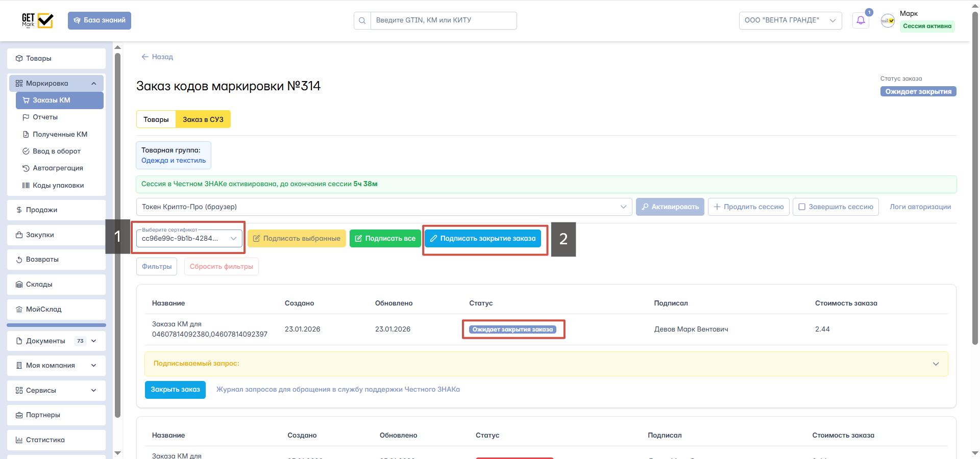Expand Сервисы chevron

point(94,391)
